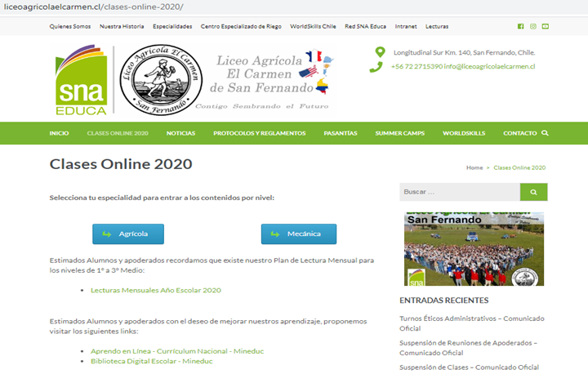This screenshot has height=374, width=588.
Task: Click into the Buscar search field
Action: coord(459,192)
